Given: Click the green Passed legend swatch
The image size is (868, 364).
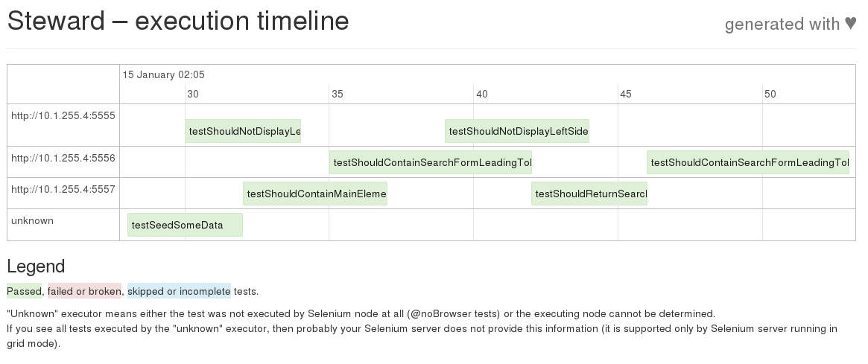Looking at the screenshot, I should coord(24,291).
